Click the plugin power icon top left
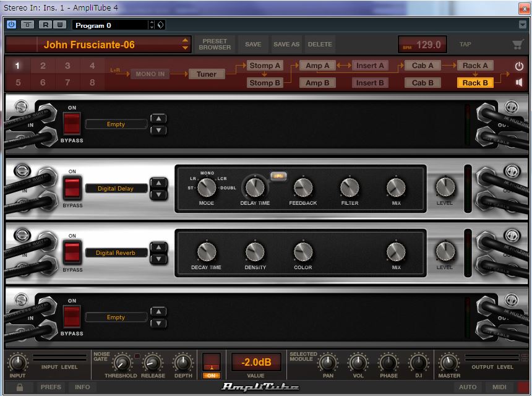The width and height of the screenshot is (532, 396). [x=10, y=24]
